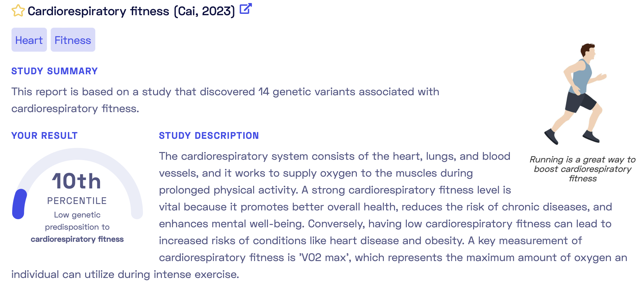Click the Cardiorespiratory fitness (Cai, 2023) title
The width and height of the screenshot is (644, 283).
(x=131, y=11)
